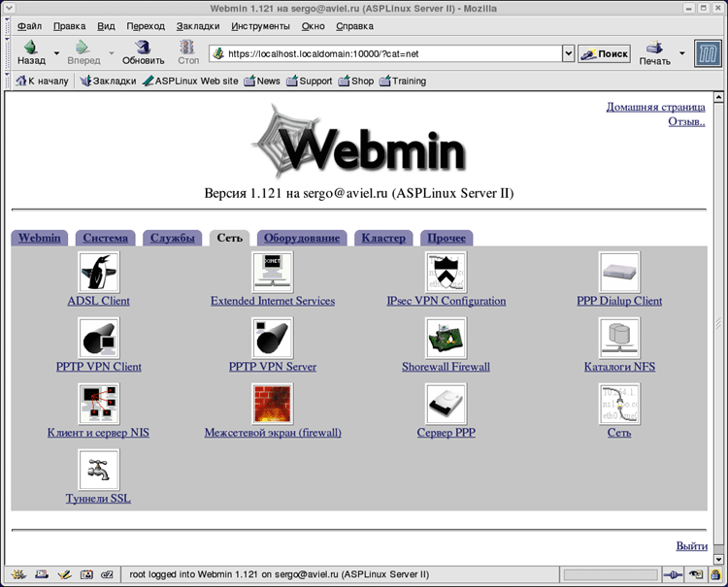The image size is (728, 587).
Task: Expand the Печать options dropdown arrow
Action: point(682,53)
